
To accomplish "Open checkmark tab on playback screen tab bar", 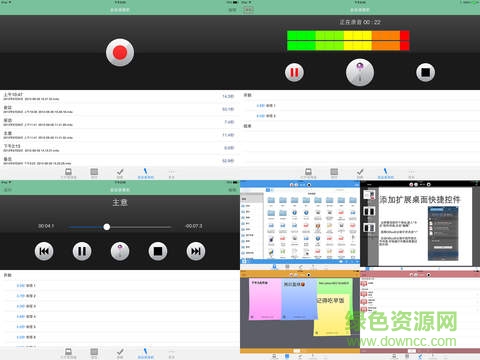I will 120,353.
